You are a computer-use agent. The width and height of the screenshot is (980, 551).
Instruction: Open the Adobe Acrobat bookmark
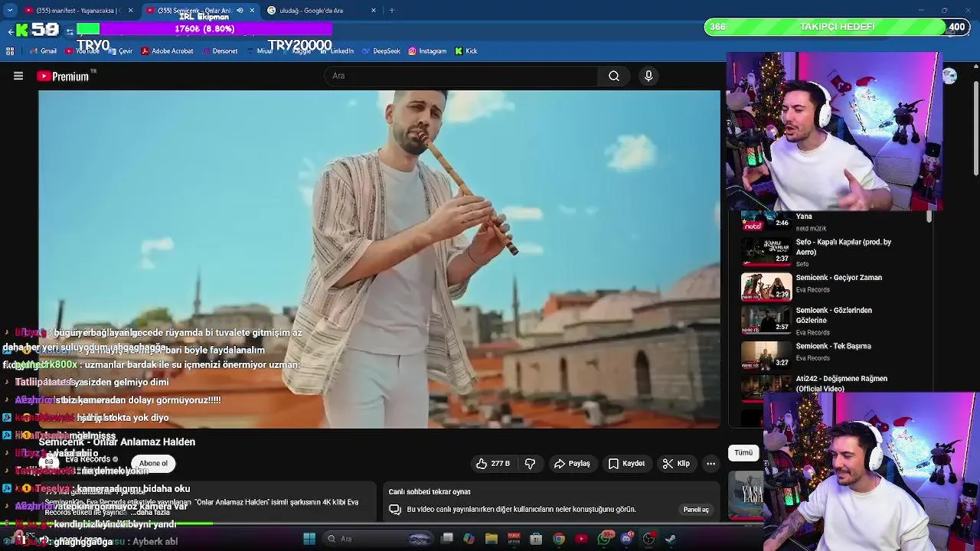[x=167, y=51]
